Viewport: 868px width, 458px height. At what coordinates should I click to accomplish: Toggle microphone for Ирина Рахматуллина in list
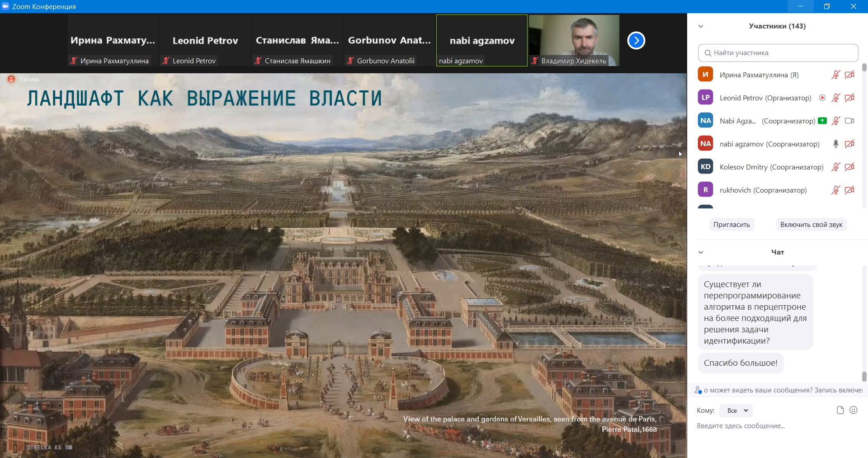[x=835, y=75]
